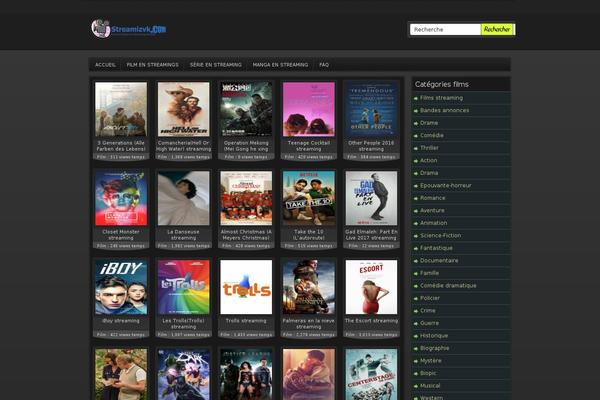
Task: Select the Drame category
Action: click(x=429, y=123)
